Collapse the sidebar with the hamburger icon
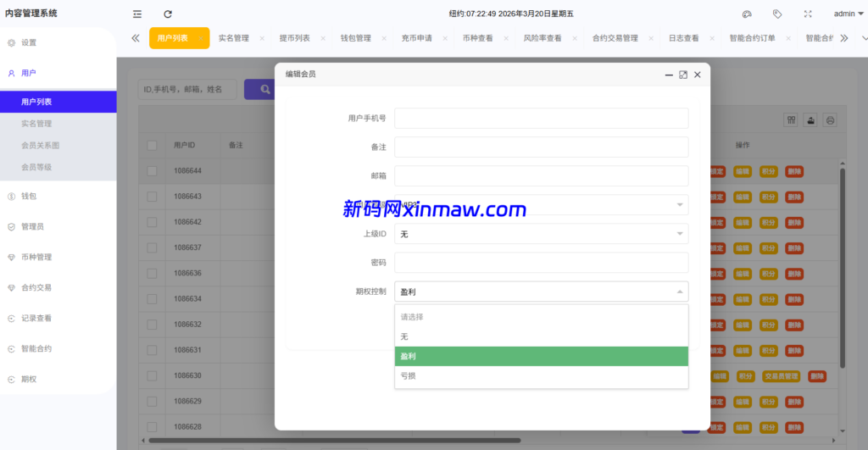The image size is (868, 450). point(137,14)
